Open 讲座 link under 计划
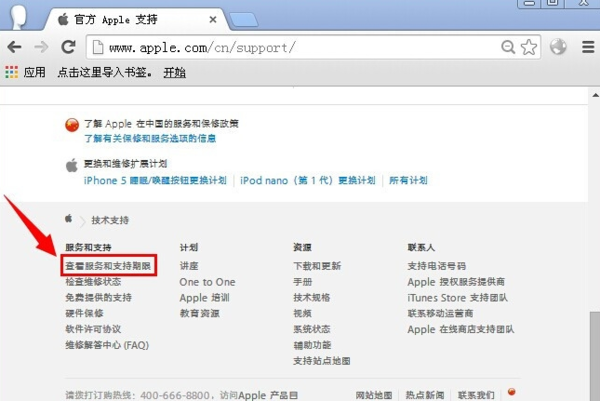Image resolution: width=600 pixels, height=401 pixels. (x=189, y=266)
